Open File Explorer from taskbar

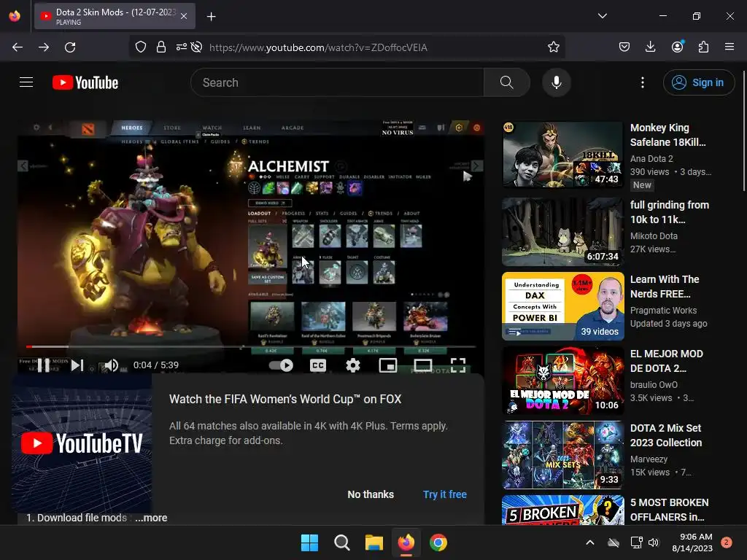coord(374,542)
